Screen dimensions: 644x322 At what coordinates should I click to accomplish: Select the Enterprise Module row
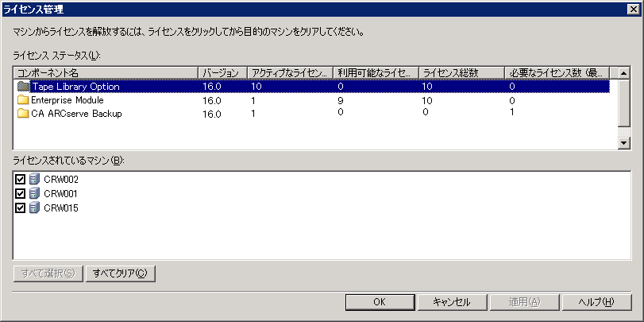coord(312,100)
